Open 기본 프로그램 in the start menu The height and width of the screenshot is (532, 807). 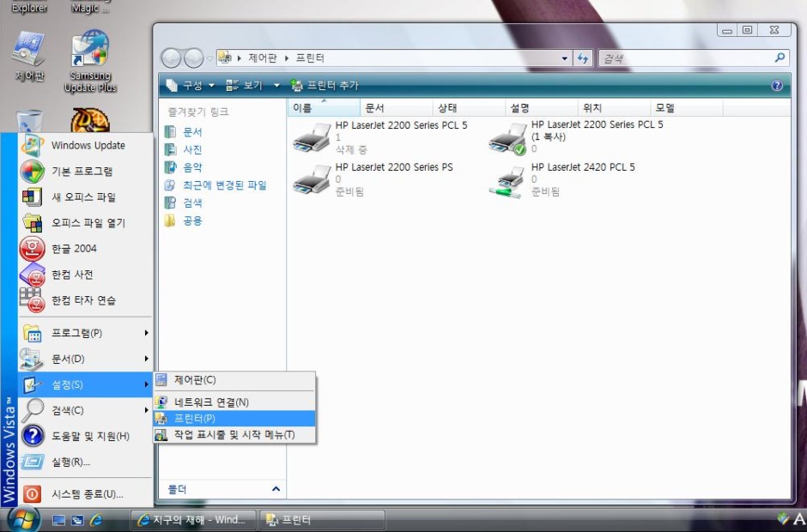point(86,172)
